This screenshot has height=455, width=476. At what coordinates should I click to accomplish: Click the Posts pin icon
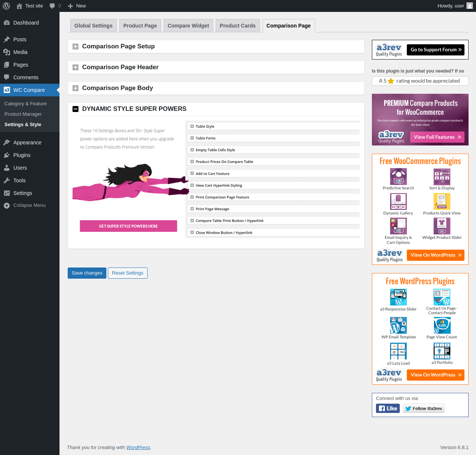7,39
